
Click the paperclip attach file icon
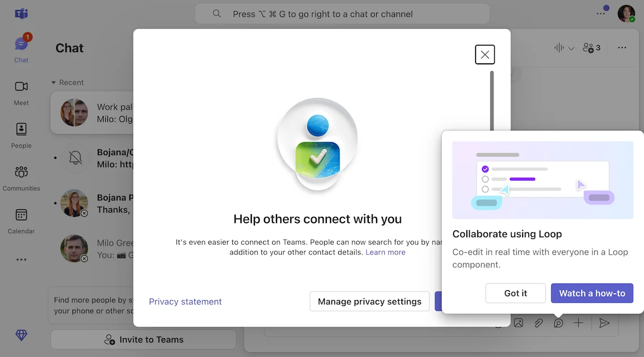(x=538, y=323)
